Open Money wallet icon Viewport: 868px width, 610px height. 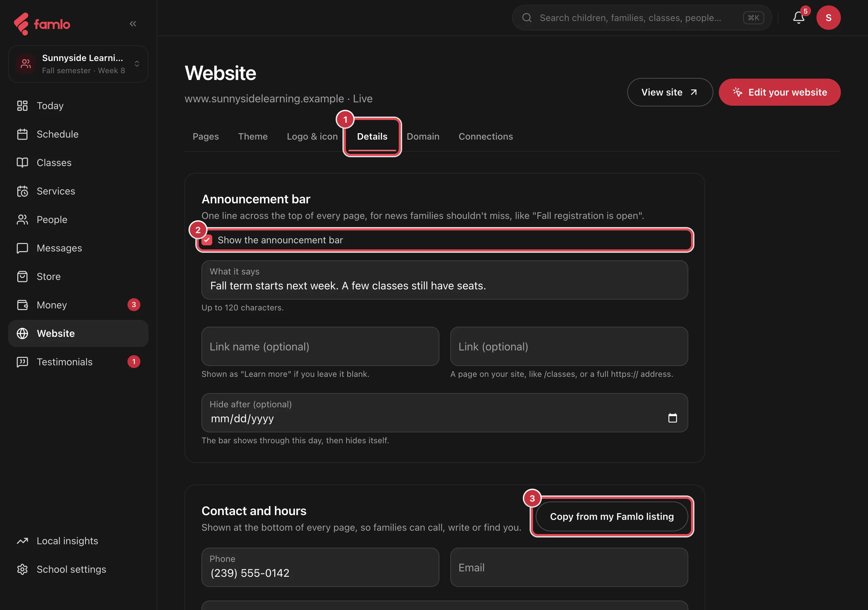(22, 305)
